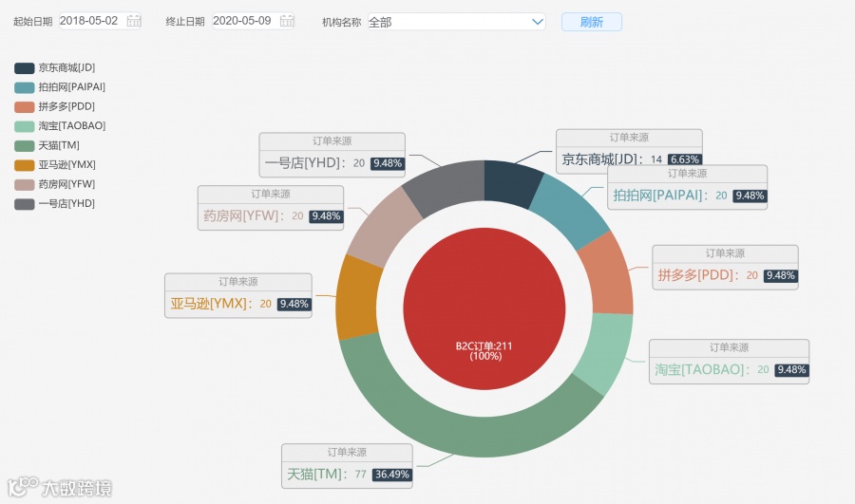Click the 6.63% percentage badge
This screenshot has width=855, height=504.
coord(685,159)
